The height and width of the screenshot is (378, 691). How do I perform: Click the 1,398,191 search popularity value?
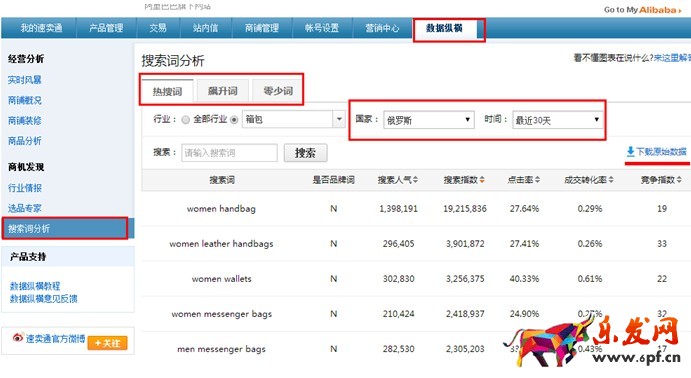coord(398,209)
